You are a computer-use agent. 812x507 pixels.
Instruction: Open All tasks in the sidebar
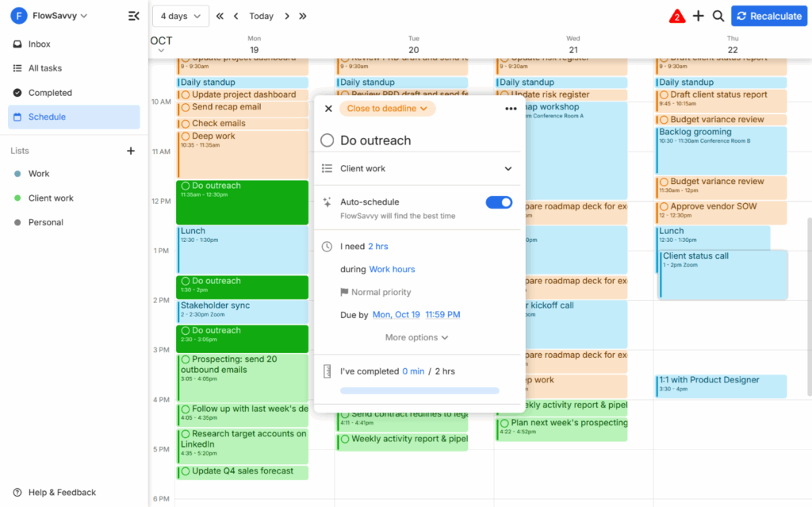[x=74, y=68]
